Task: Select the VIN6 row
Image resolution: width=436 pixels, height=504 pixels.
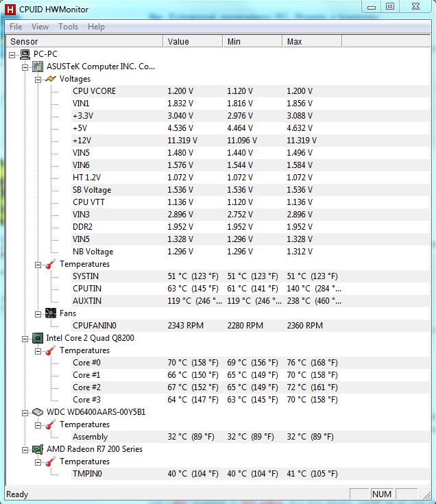Action: click(x=251, y=165)
